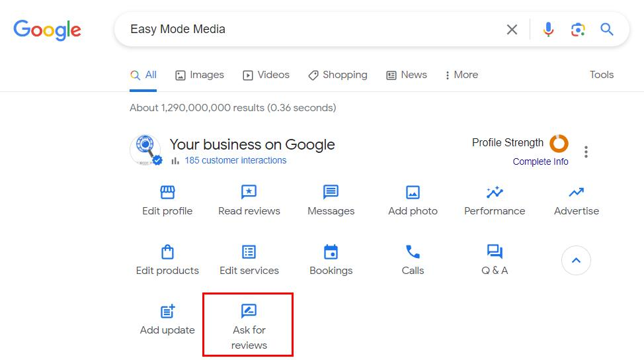Screen dimensions: 644x360
Task: Switch to the Videos tab
Action: coord(266,75)
